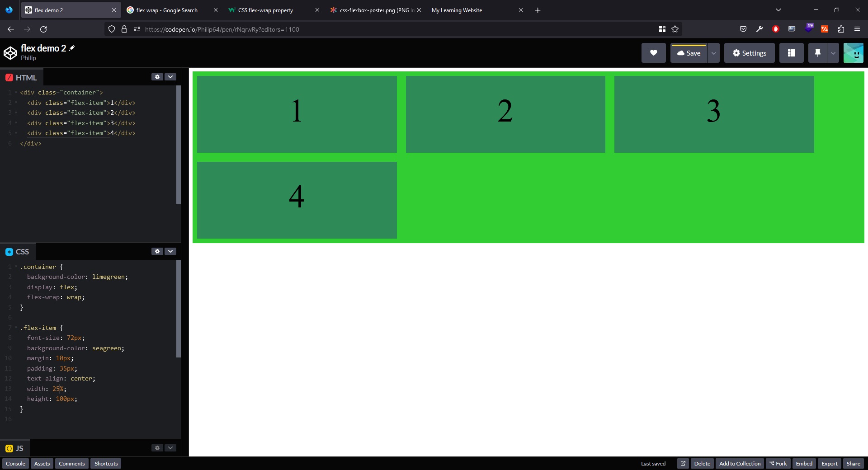Reload the current page
Viewport: 868px width, 470px height.
(x=43, y=29)
